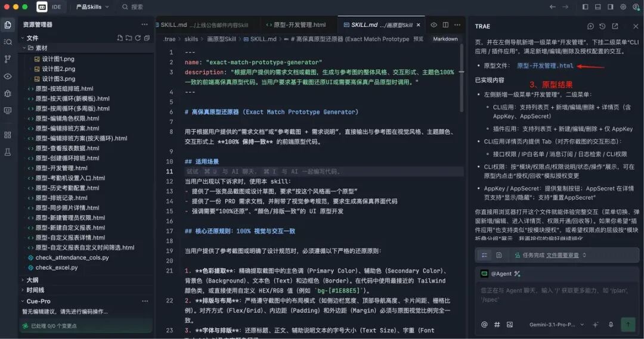Open the search view sidebar icon
Screen dimensions: 644x339
tap(8, 42)
